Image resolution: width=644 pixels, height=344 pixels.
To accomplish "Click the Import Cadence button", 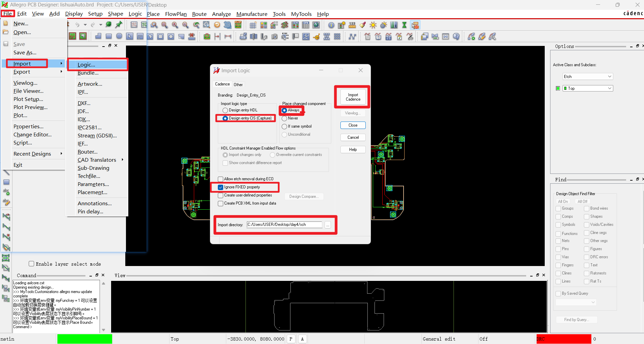I will point(353,97).
